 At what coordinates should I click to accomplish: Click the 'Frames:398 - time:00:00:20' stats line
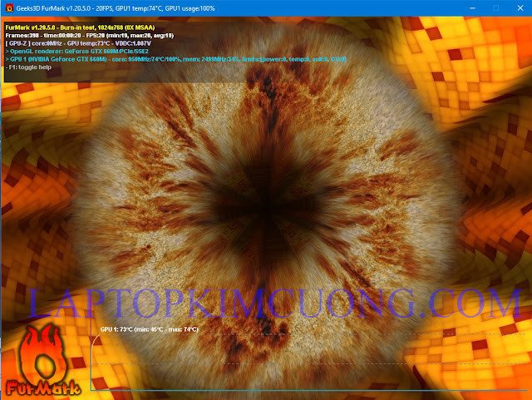90,35
